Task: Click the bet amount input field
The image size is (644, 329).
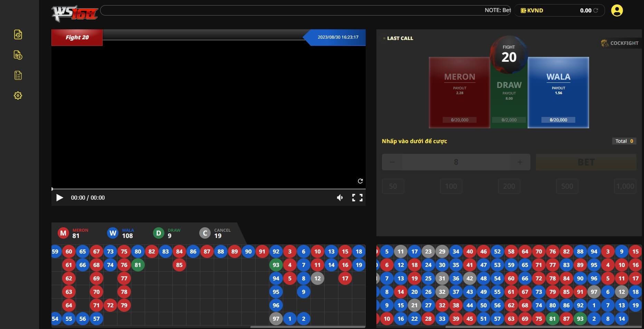Action: tap(456, 162)
